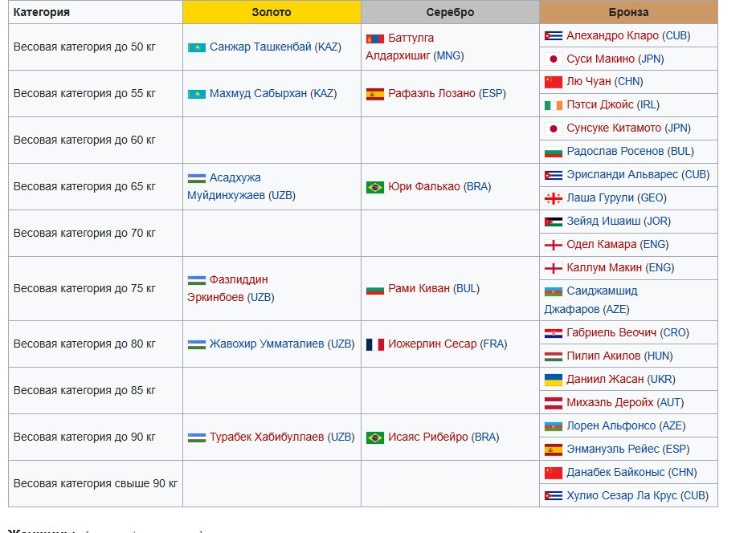756x533 pixels.
Task: Click Uzbekistan flag beside Асадхужа Муйдинхужаев
Action: pos(196,178)
